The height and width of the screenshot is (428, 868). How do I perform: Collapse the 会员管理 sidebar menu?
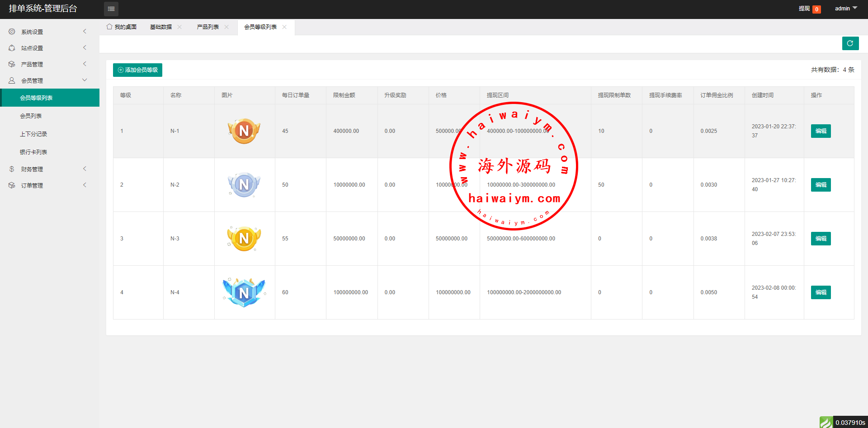tap(47, 80)
